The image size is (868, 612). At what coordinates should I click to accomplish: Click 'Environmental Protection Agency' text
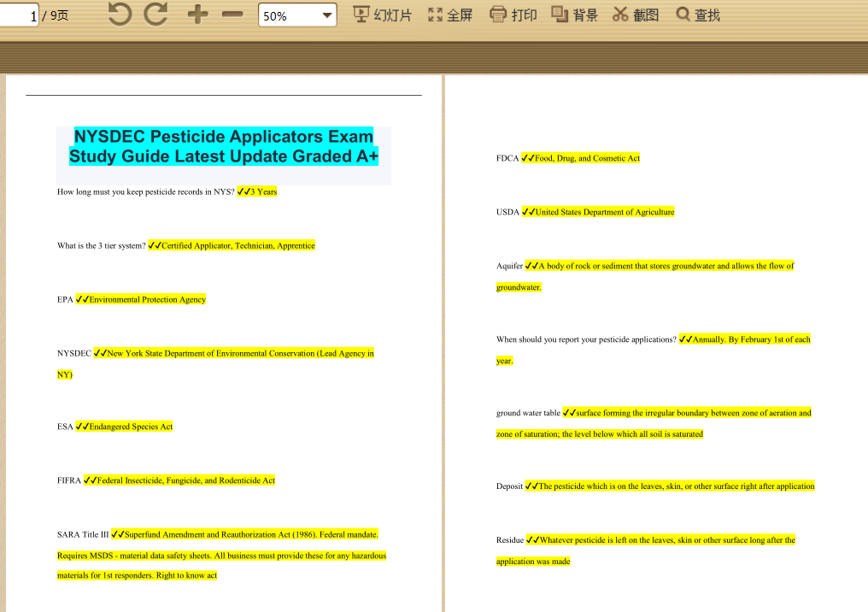point(147,299)
